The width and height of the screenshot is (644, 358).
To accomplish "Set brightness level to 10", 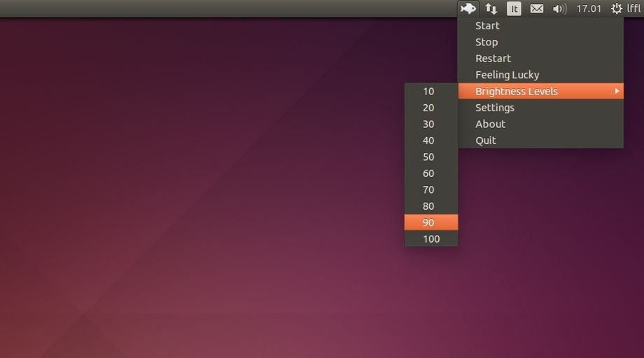I will (x=430, y=91).
